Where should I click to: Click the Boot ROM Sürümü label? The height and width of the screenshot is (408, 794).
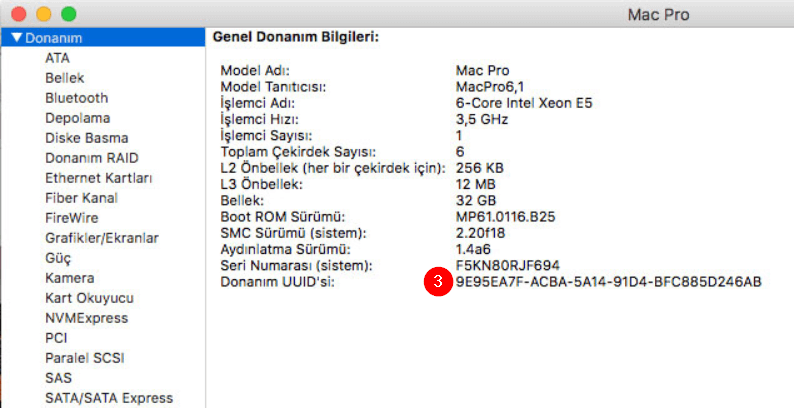point(283,217)
